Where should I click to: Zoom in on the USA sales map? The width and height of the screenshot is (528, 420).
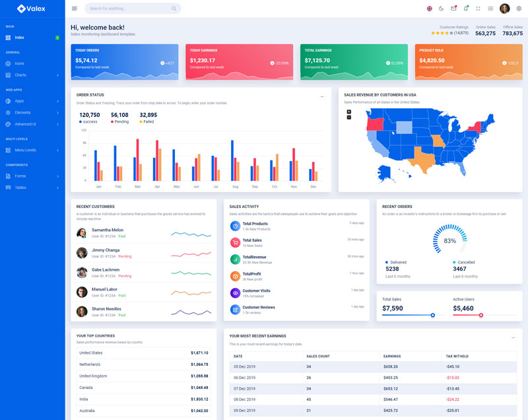pyautogui.click(x=348, y=112)
